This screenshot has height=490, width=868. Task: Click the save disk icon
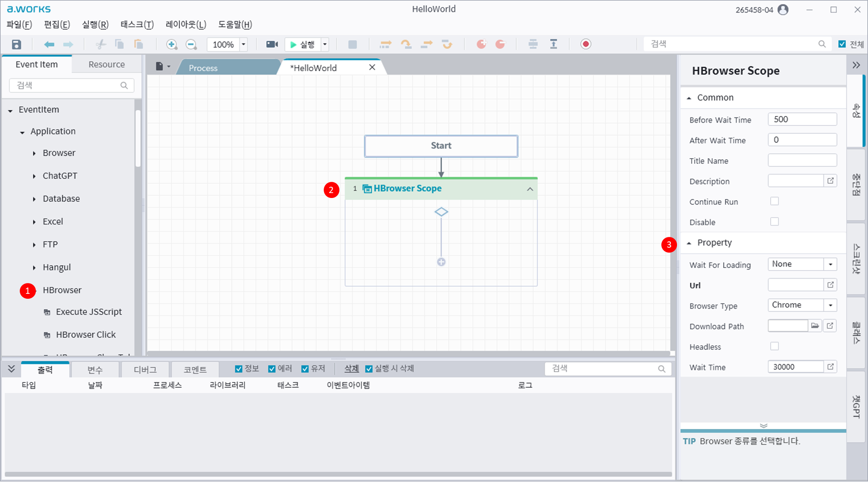tap(17, 44)
